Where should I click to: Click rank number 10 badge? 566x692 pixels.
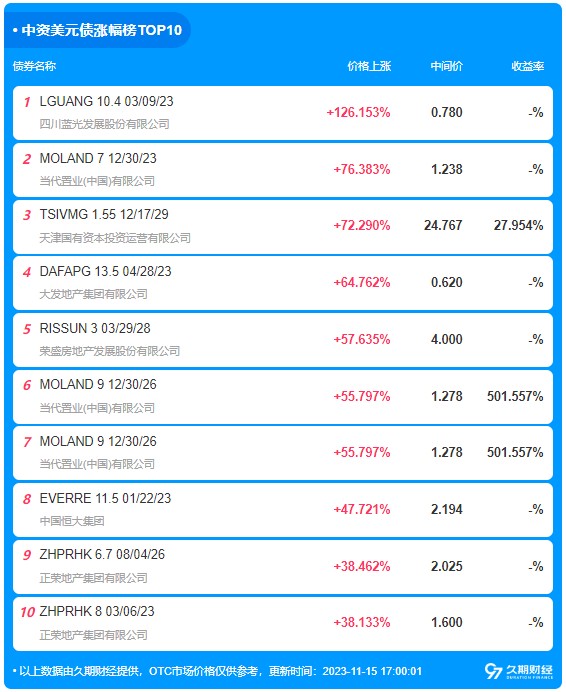tap(27, 612)
